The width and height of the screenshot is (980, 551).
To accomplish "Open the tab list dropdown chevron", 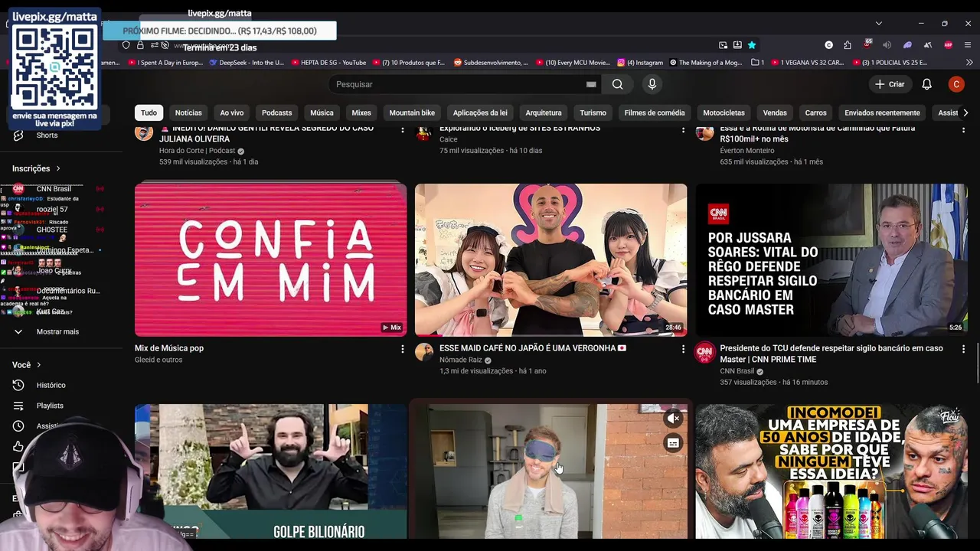I will tap(879, 23).
